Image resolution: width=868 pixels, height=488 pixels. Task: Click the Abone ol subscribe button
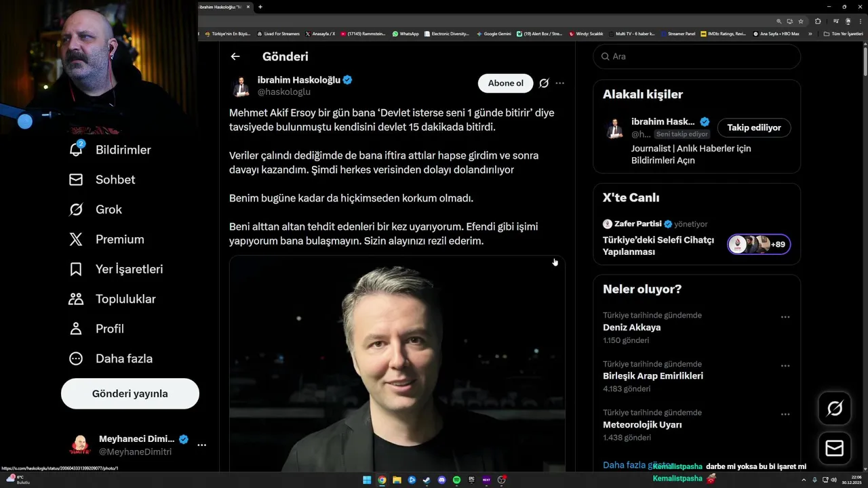pos(506,83)
